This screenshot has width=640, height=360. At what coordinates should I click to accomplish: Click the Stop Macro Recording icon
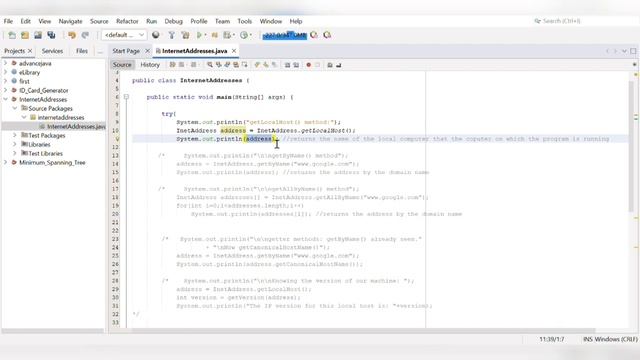coord(317,64)
